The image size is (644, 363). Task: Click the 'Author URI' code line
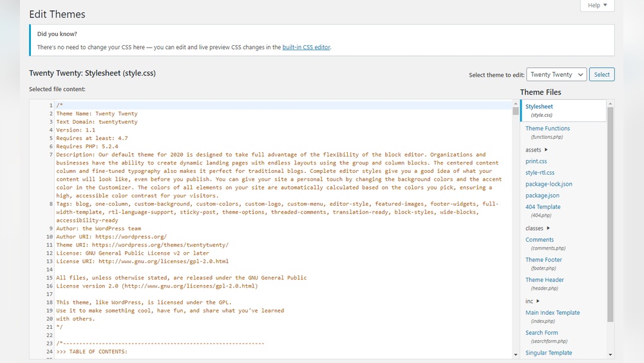pos(111,237)
